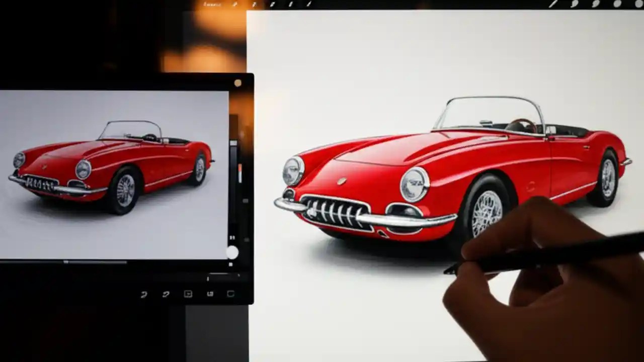The height and width of the screenshot is (362, 644).
Task: Open the app menu at the top-left corner
Action: point(211,4)
